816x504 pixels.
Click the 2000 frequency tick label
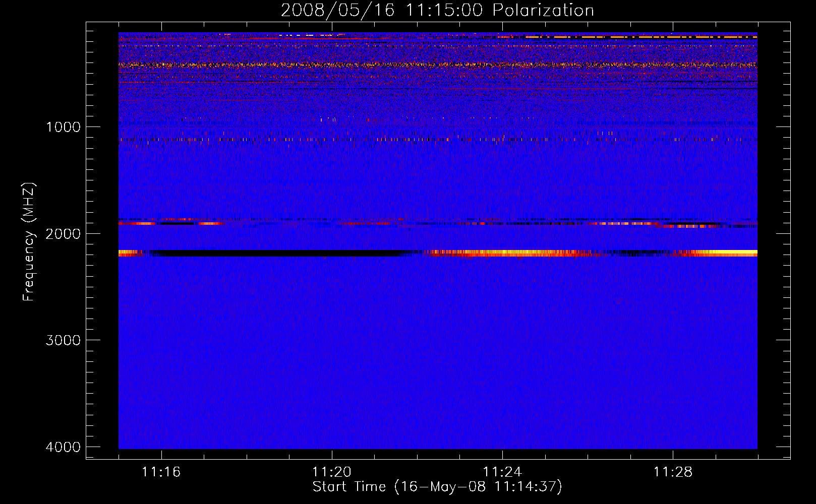63,233
